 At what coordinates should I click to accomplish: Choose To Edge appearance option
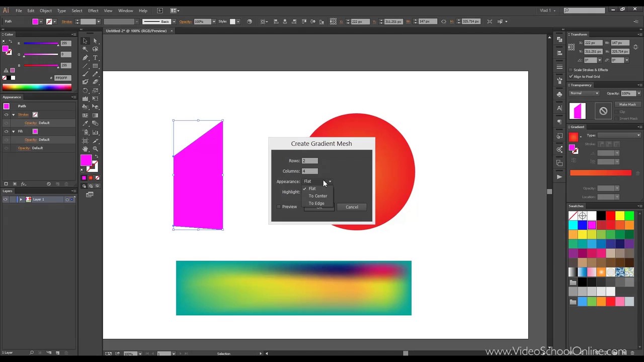point(316,204)
